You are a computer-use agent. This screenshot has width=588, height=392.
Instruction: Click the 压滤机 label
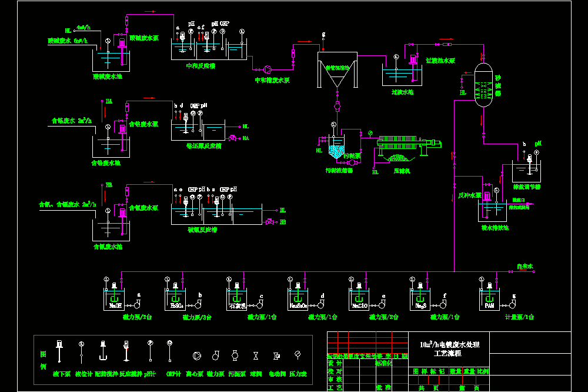[402, 171]
